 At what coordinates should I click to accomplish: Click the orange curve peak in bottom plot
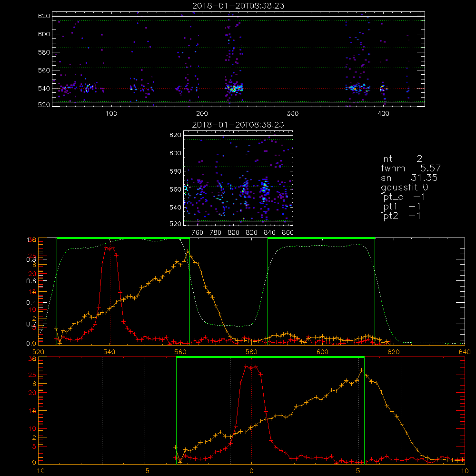(x=362, y=370)
